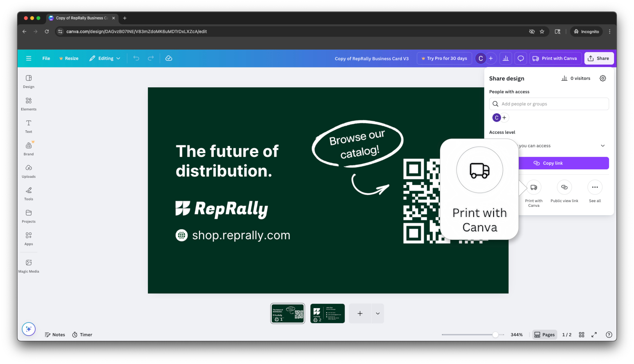Select the headline text The future of distribution.
This screenshot has height=364, width=634.
pos(227,161)
